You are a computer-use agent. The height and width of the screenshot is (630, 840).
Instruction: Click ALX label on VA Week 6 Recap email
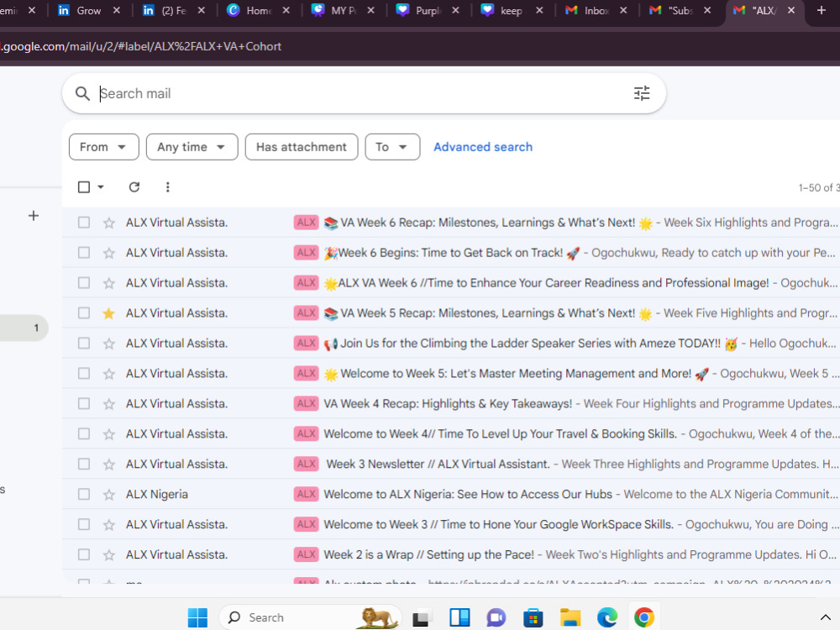point(307,223)
